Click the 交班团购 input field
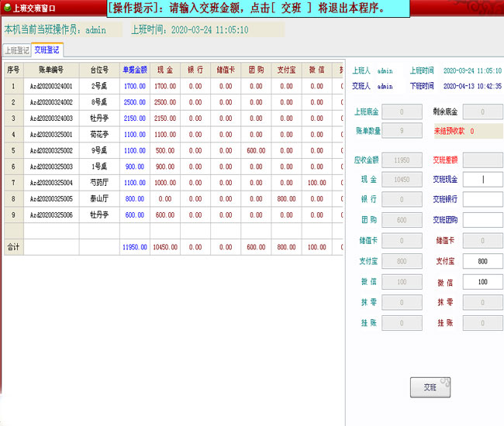The image size is (504, 426). click(x=483, y=220)
